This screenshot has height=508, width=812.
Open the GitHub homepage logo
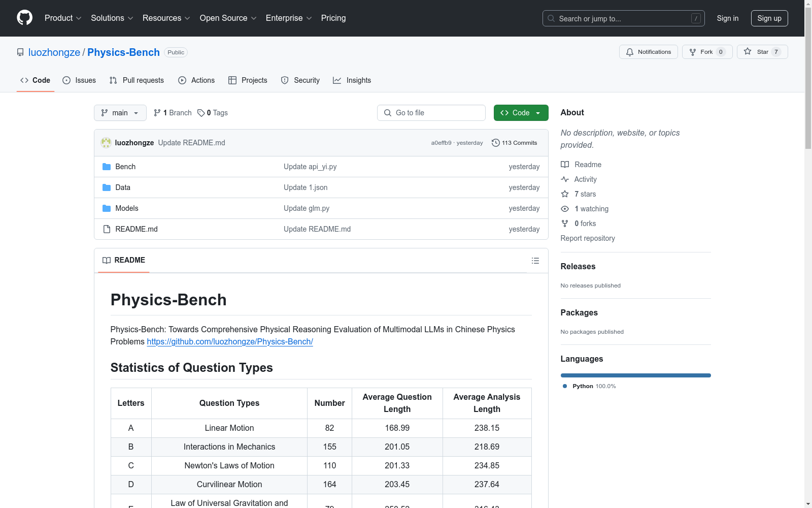(24, 18)
